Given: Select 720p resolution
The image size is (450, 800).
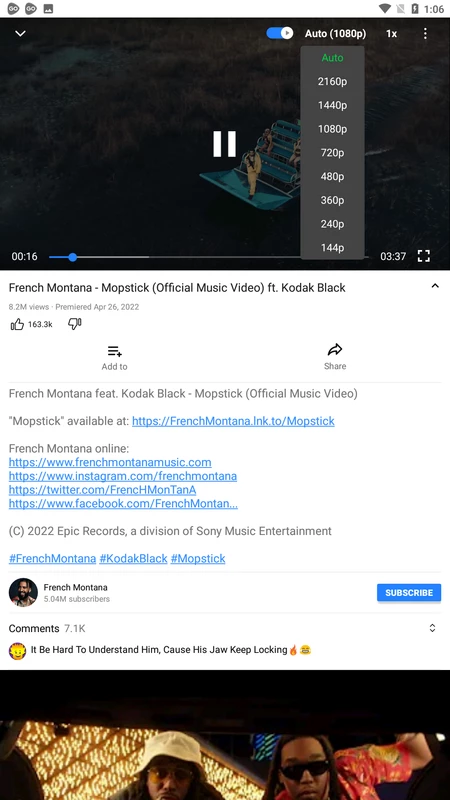Looking at the screenshot, I should point(332,153).
